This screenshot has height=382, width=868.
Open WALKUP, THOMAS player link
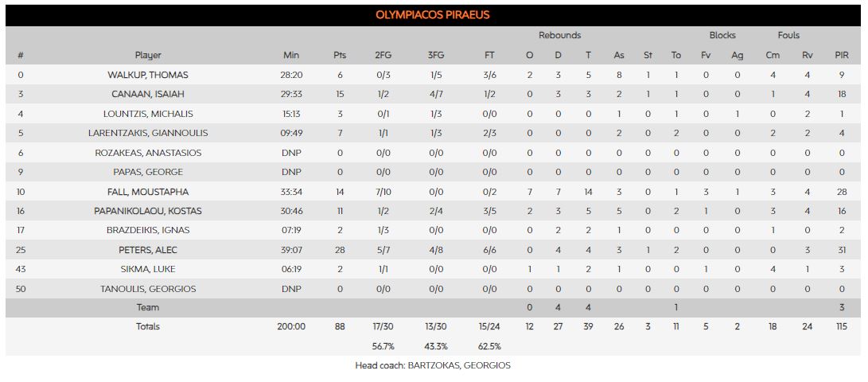pos(148,75)
